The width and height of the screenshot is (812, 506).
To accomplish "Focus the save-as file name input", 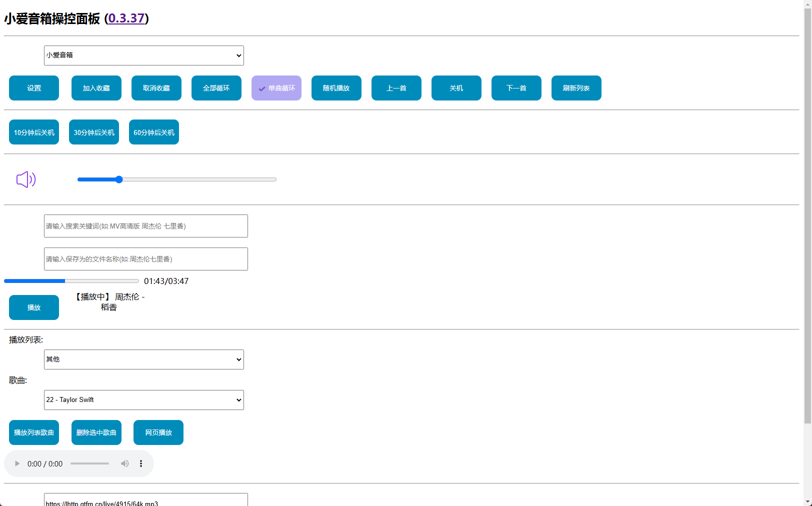I will 146,259.
